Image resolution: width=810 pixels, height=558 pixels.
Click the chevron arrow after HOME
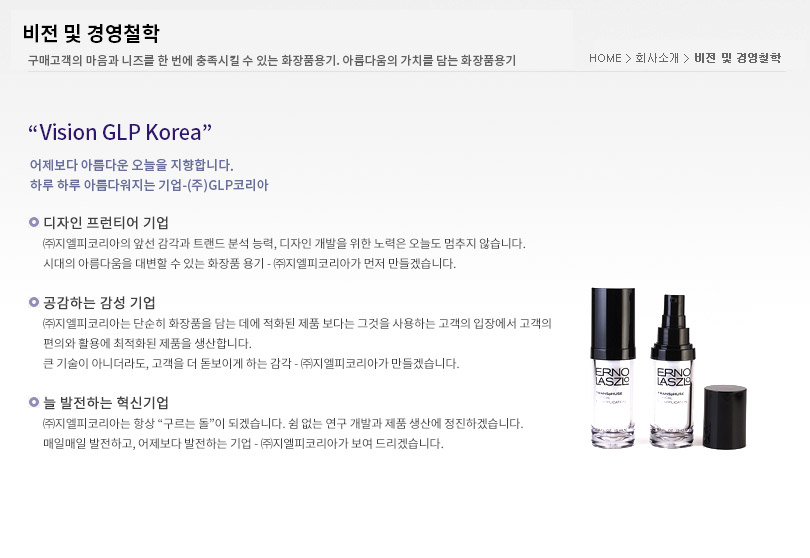(628, 58)
